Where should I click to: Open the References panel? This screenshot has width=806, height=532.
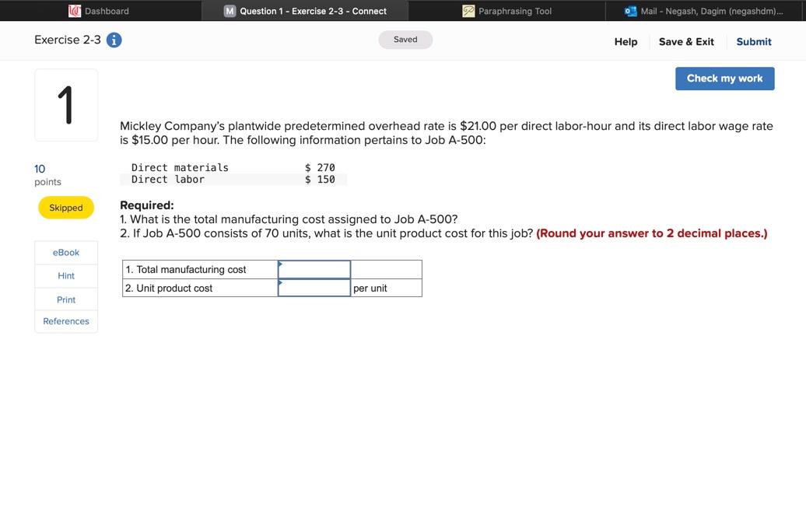coord(65,320)
